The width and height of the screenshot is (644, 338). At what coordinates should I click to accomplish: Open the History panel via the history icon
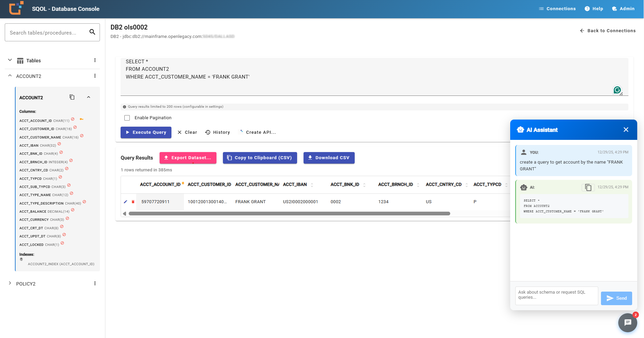tap(208, 132)
